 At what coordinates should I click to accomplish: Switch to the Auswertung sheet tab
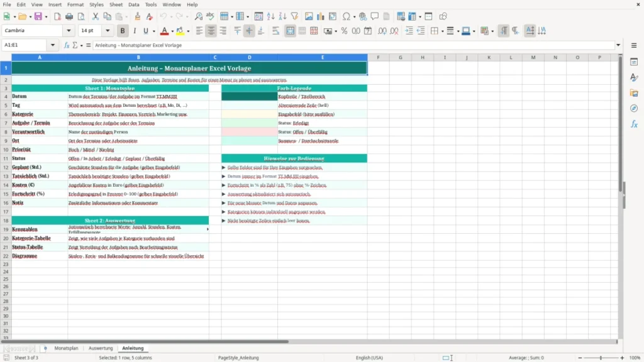click(101, 348)
